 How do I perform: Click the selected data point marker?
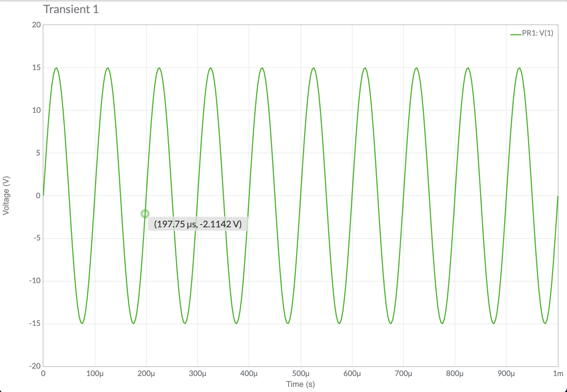[145, 213]
